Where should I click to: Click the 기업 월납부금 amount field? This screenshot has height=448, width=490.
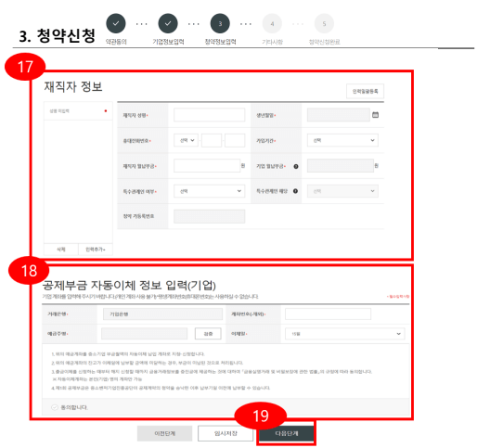pos(341,166)
